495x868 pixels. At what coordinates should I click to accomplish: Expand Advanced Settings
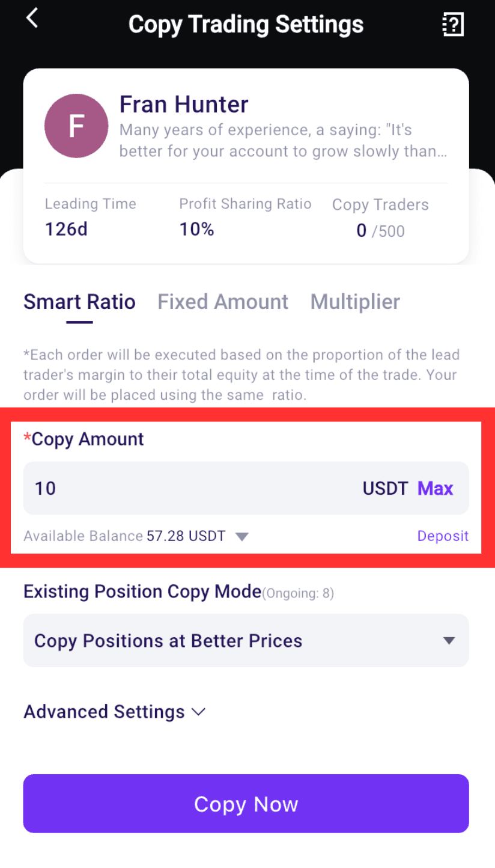pos(115,712)
